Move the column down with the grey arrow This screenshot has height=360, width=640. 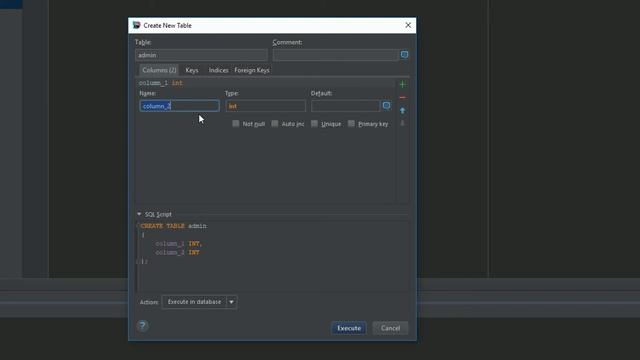click(402, 123)
